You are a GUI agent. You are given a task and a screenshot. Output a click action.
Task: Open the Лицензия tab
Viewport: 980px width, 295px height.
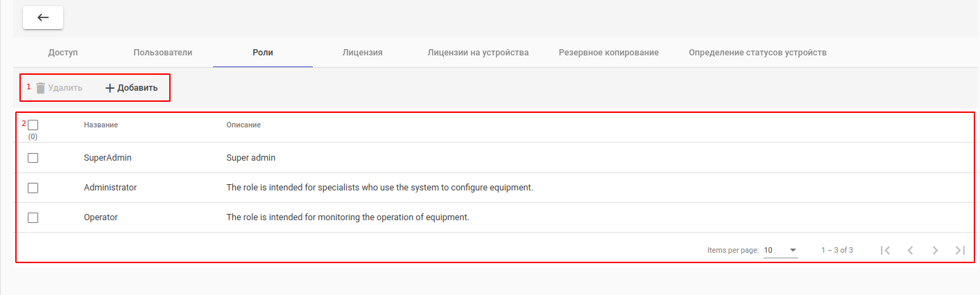click(x=363, y=53)
